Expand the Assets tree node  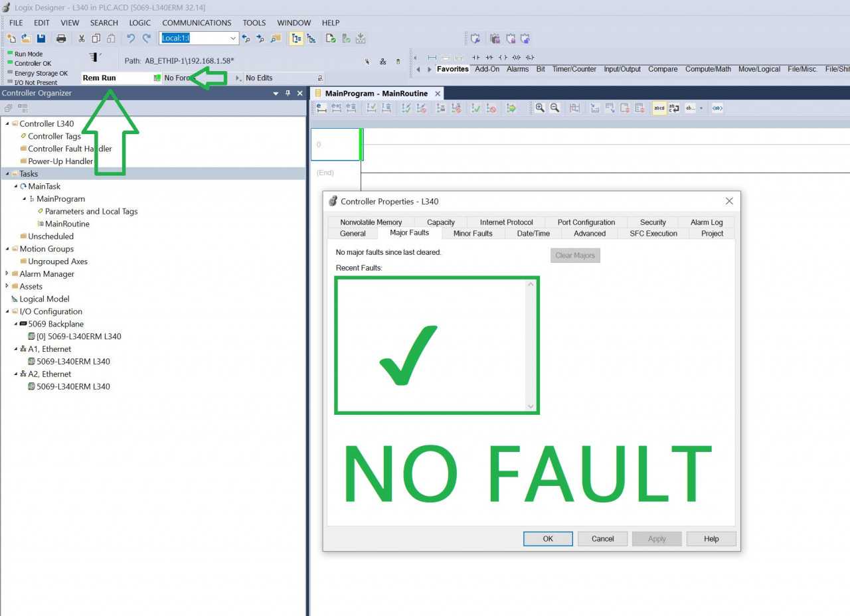7,286
